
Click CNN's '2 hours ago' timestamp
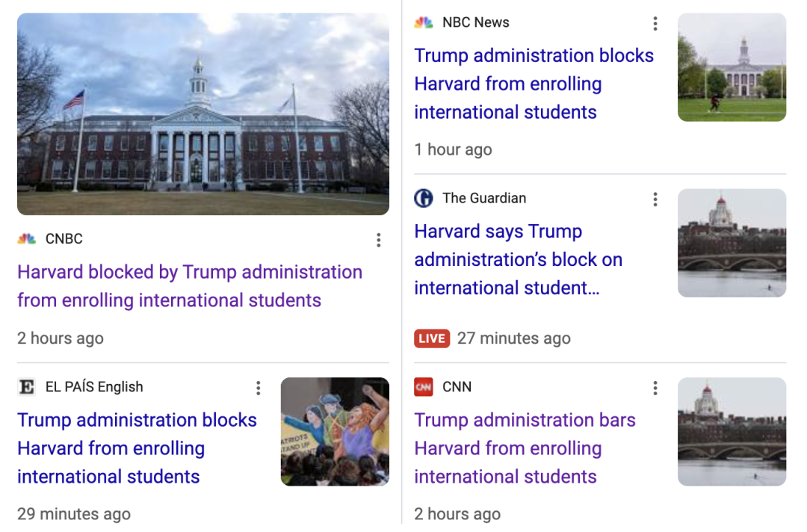tap(457, 514)
